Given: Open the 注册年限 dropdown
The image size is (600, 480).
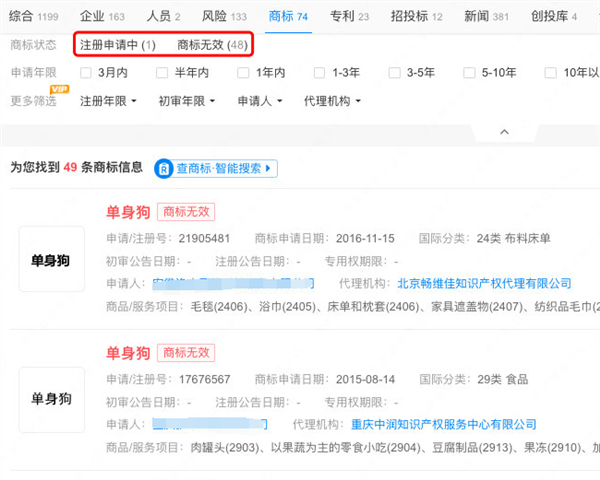Looking at the screenshot, I should (x=111, y=101).
